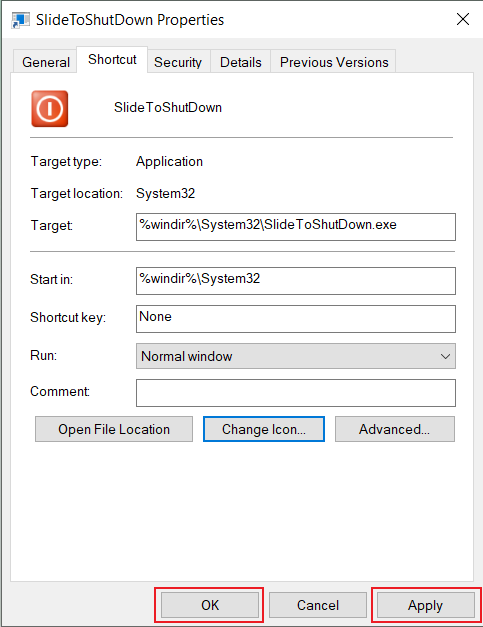
Task: Click the SlideToShutDown name text beside icon
Action: (x=168, y=107)
